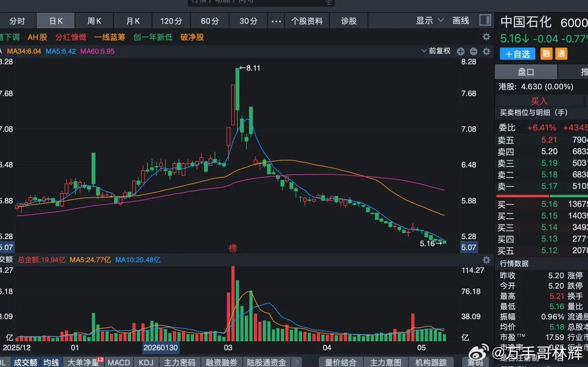The image size is (588, 367).
Task: Select the 120分 period tab
Action: pyautogui.click(x=171, y=21)
